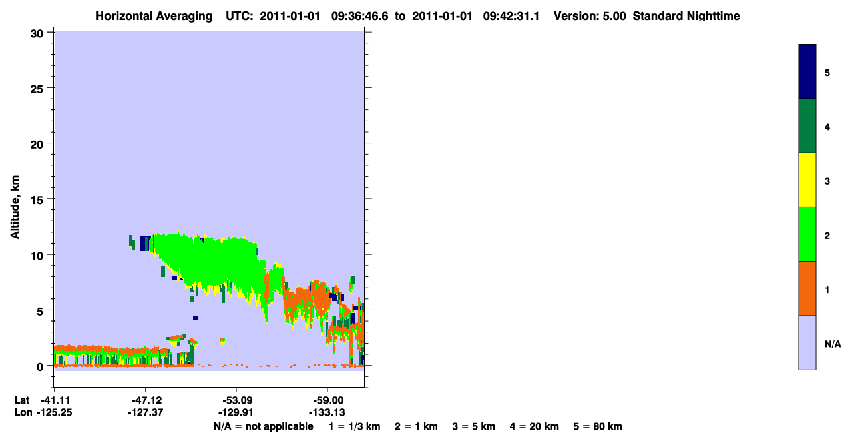Click the longitude value -133.13
Screen dimensions: 868x445
tap(327, 413)
